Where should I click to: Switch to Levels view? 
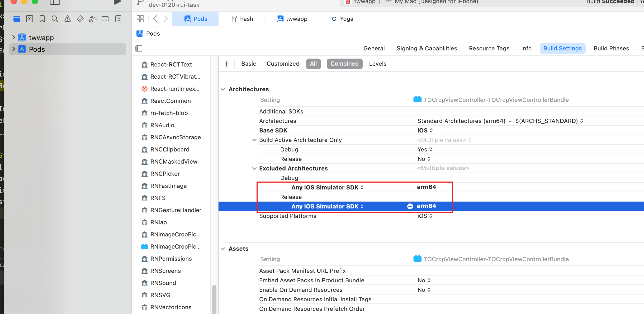[377, 64]
